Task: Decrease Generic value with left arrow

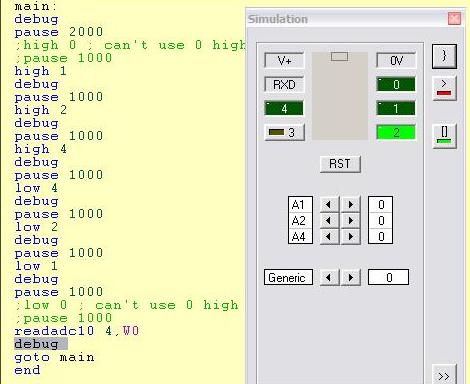Action: pos(329,277)
